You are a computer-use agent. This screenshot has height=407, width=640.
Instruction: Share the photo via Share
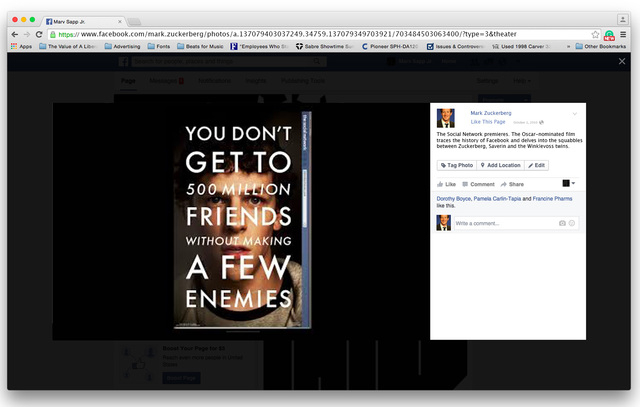(x=512, y=185)
